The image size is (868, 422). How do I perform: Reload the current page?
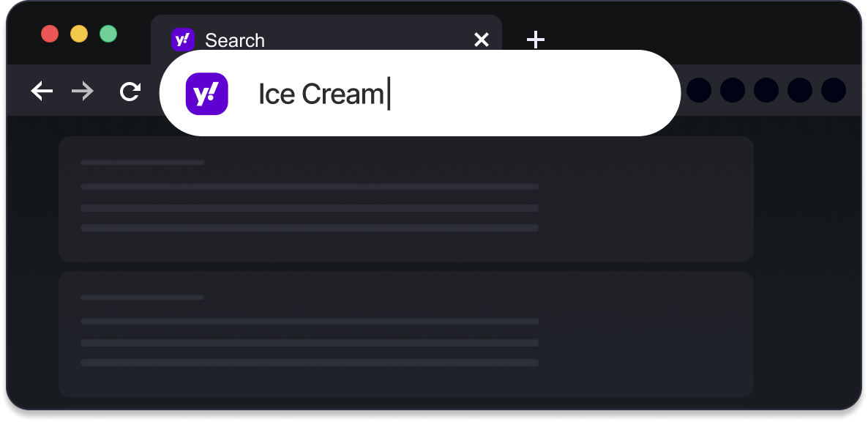pos(130,92)
